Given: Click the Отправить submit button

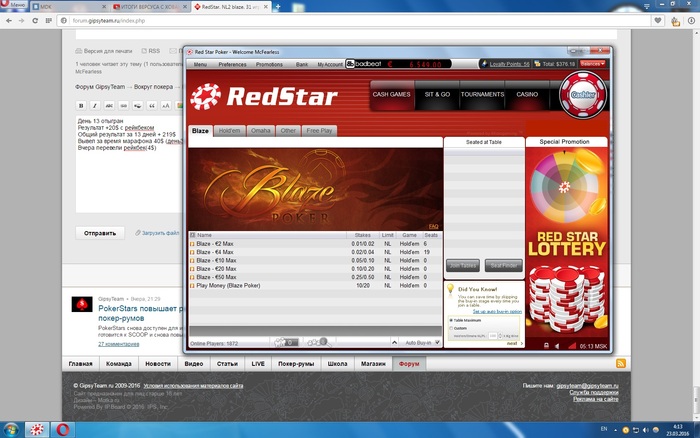Looking at the screenshot, I should click(100, 233).
